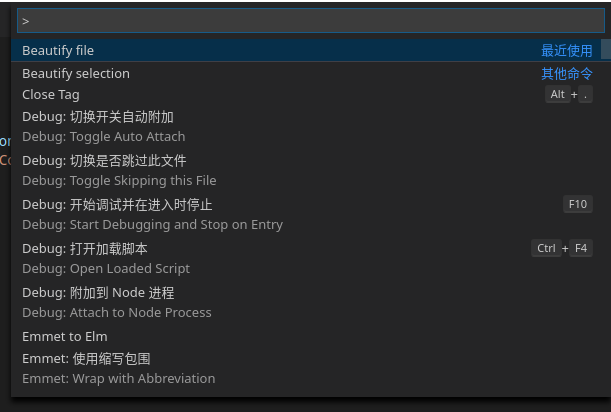Click the 其他命令 group label
The image size is (611, 412).
coord(567,73)
